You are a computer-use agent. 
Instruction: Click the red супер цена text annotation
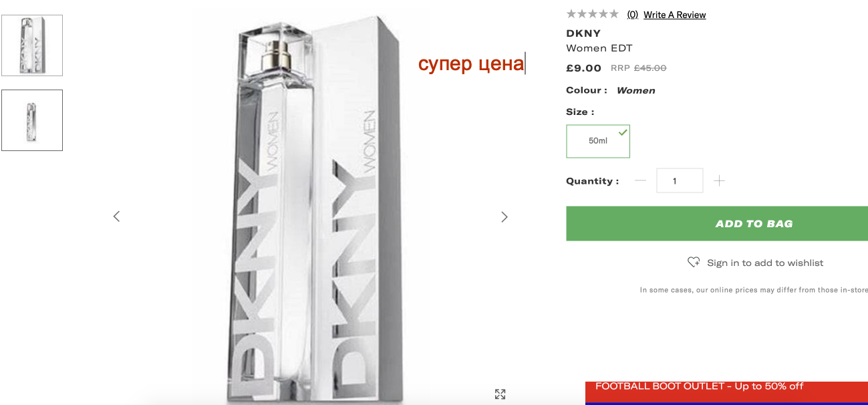471,64
